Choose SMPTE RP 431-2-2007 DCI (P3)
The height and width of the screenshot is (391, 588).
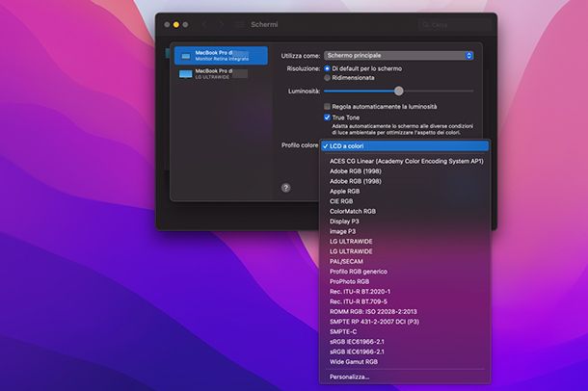coord(405,322)
